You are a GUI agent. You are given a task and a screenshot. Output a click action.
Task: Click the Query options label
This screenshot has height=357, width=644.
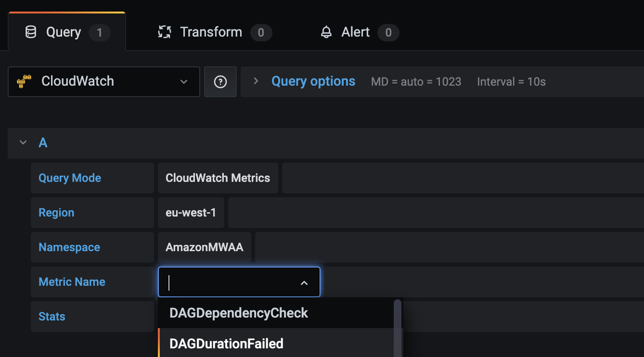[313, 81]
